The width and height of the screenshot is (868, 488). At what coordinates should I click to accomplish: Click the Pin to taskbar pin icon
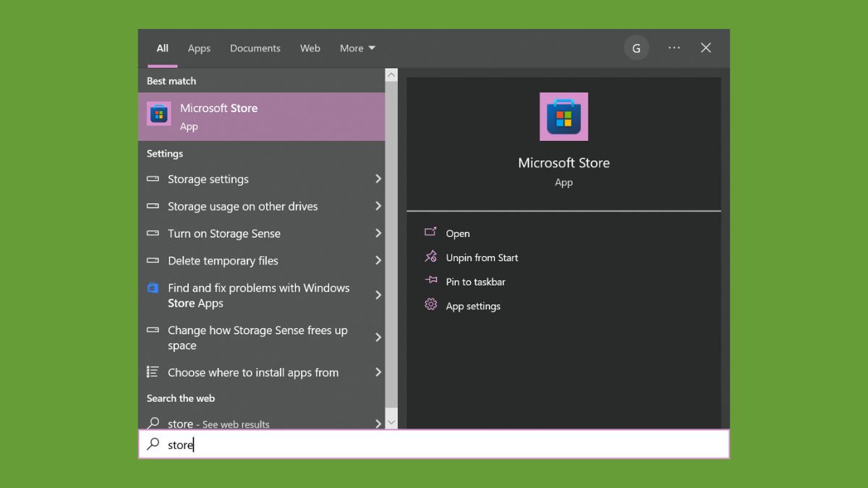pyautogui.click(x=430, y=281)
